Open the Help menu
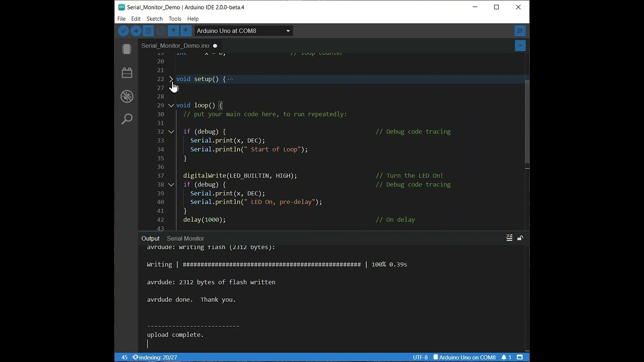The image size is (644, 362). 193,19
